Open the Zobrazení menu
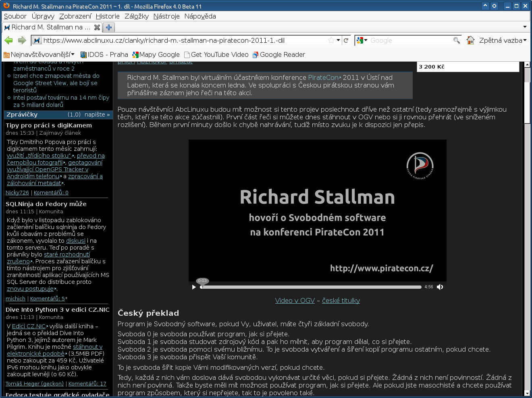Image resolution: width=532 pixels, height=398 pixels. point(75,16)
